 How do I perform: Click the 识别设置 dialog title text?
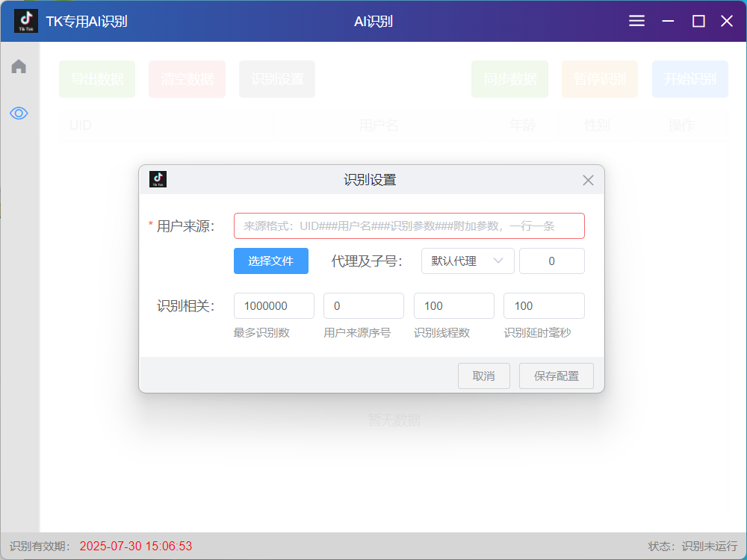371,180
